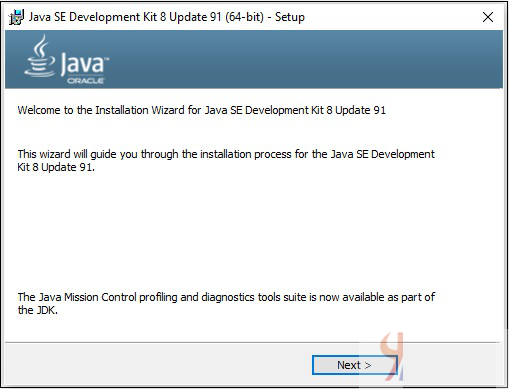Click the "Java Mission Control profiling" note text
Screen dimensions: 509x389
(226, 303)
